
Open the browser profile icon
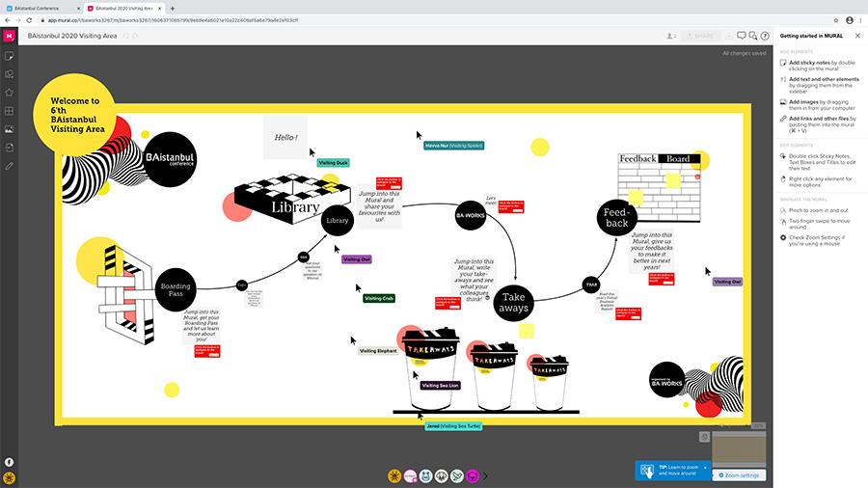pyautogui.click(x=850, y=20)
